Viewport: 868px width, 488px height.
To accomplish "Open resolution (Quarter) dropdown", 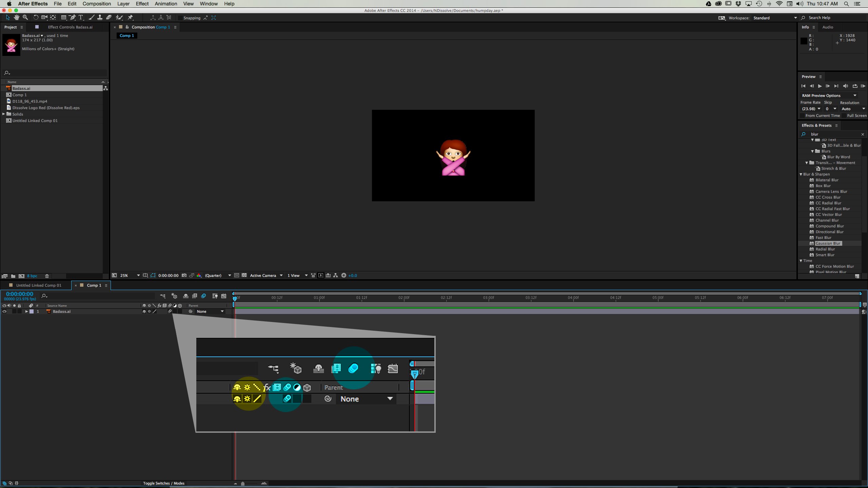I will [x=218, y=276].
